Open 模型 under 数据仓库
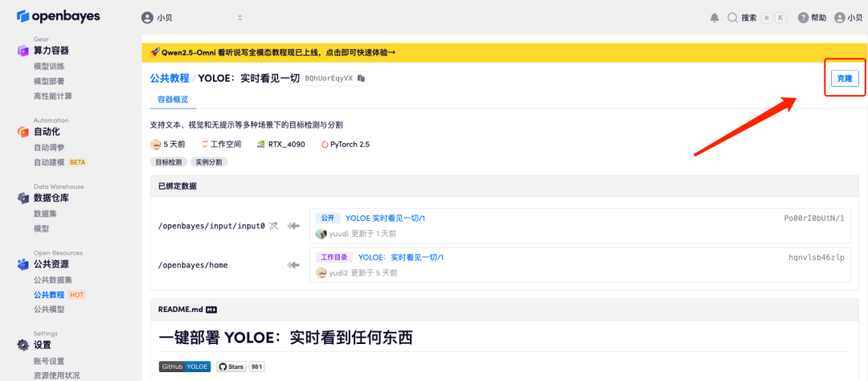Screen dimensions: 868x381 coord(42,228)
